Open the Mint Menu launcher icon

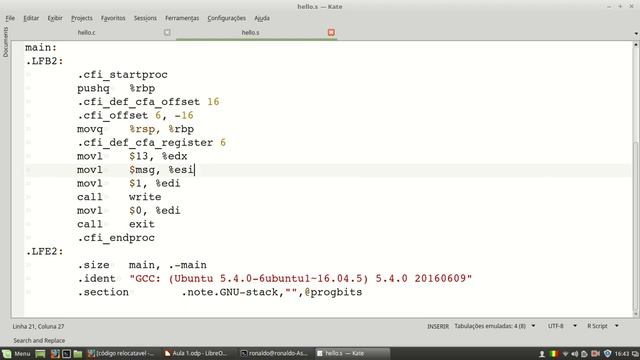coord(16,353)
